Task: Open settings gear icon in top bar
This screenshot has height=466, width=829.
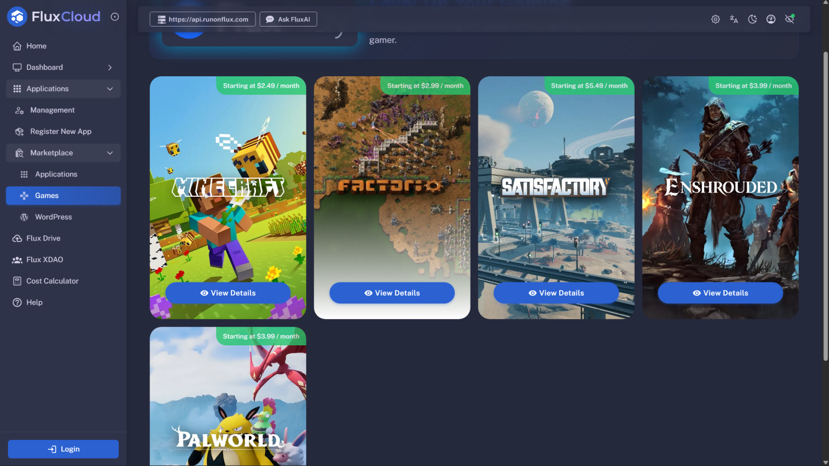Action: pos(715,19)
